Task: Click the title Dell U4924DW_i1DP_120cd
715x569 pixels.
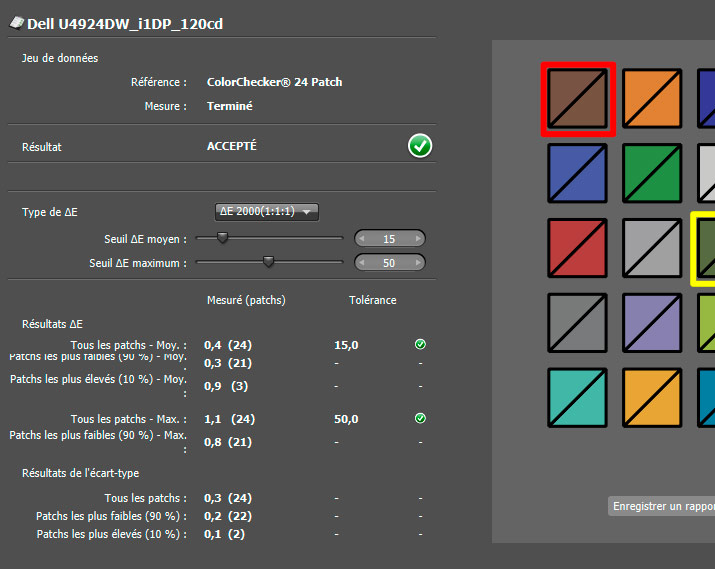Action: (125, 24)
